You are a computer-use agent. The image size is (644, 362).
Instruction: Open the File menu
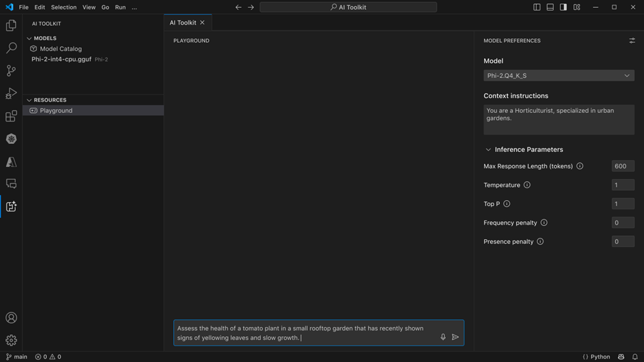click(24, 7)
